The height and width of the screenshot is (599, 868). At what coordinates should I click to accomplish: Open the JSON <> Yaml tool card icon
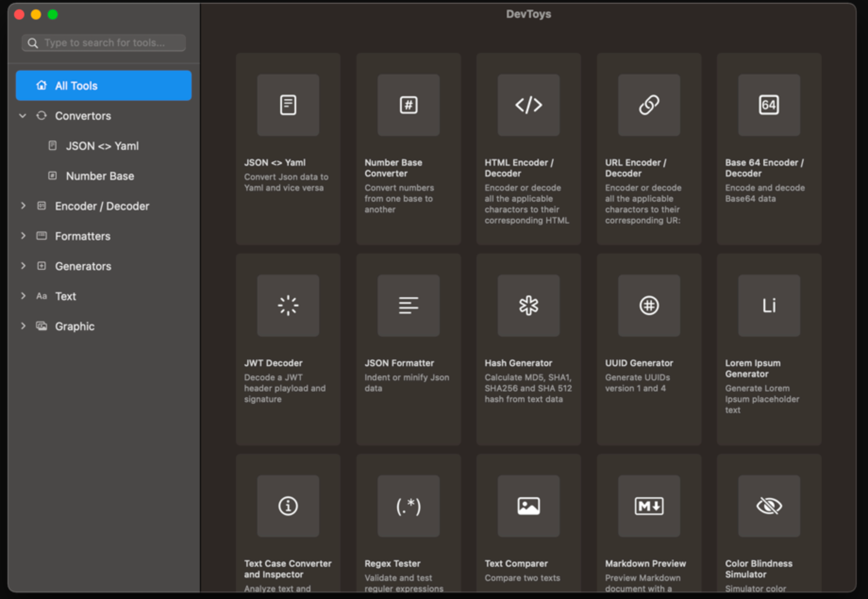(x=288, y=105)
